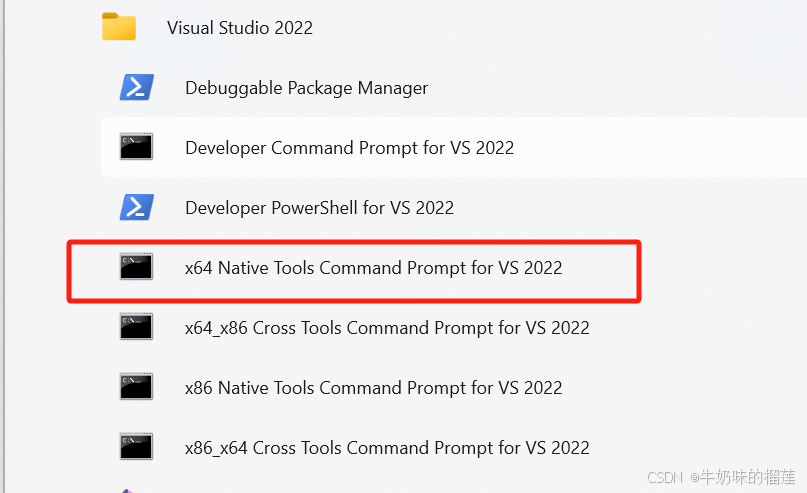Click x86_x64 Cross Tools console icon
This screenshot has width=807, height=493.
pyautogui.click(x=136, y=447)
